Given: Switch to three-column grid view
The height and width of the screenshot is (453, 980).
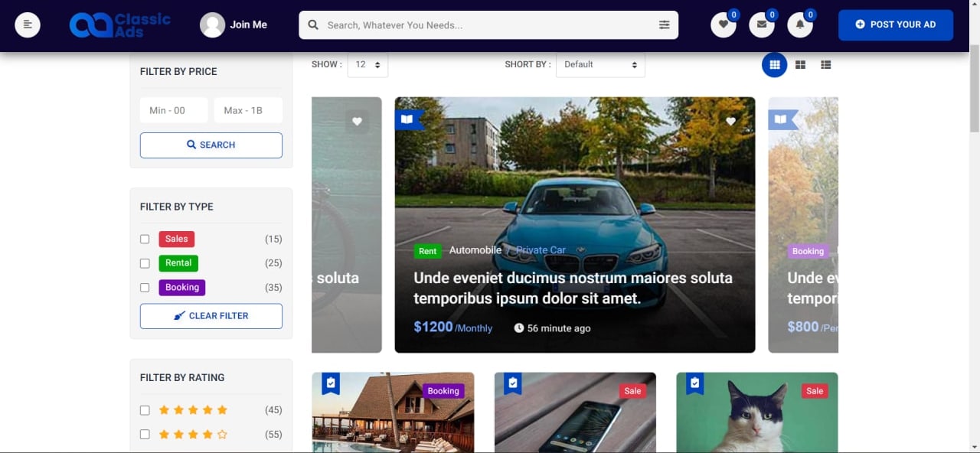Looking at the screenshot, I should 774,65.
